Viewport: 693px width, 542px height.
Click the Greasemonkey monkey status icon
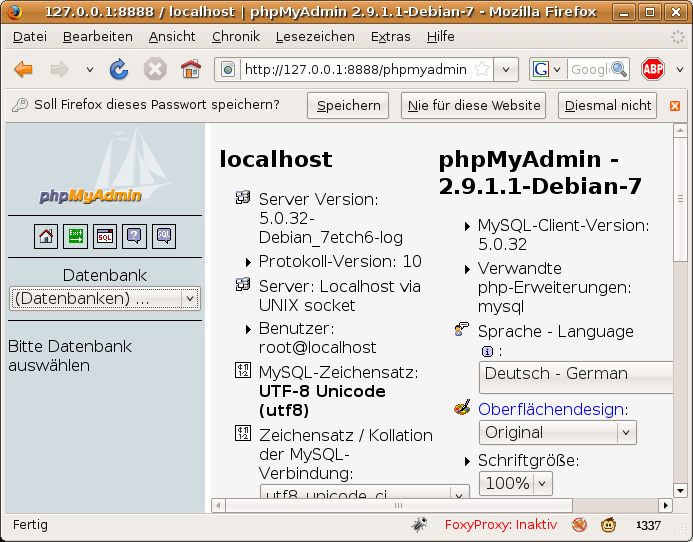click(609, 525)
